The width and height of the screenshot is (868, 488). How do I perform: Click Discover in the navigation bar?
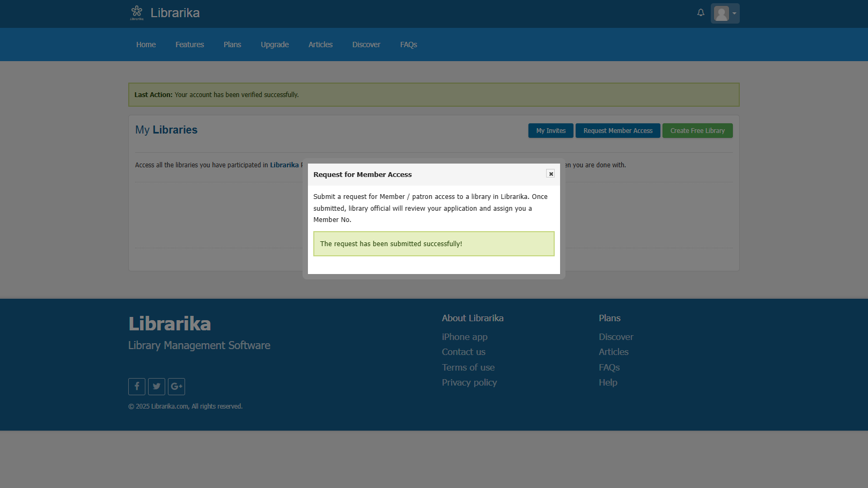pos(366,45)
